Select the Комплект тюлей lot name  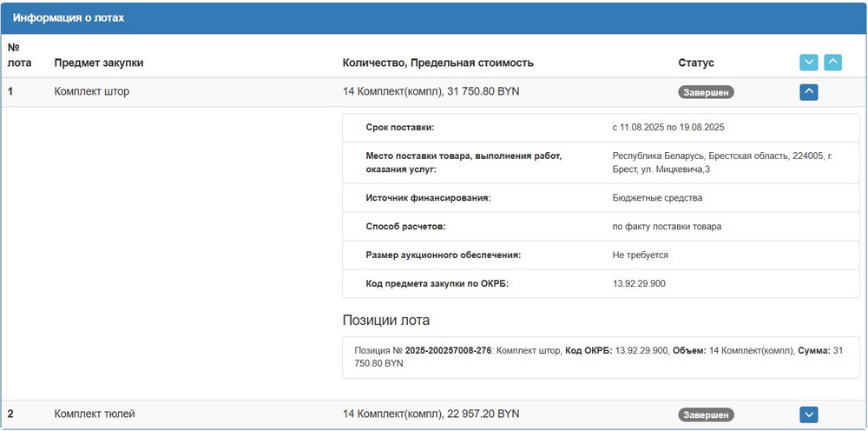point(95,414)
